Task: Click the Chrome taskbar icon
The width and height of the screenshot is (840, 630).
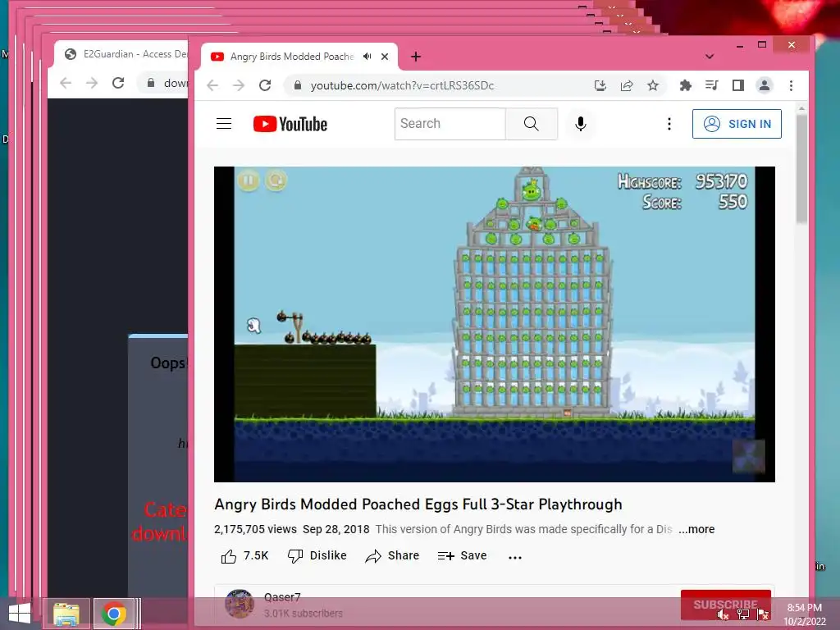Action: point(113,614)
